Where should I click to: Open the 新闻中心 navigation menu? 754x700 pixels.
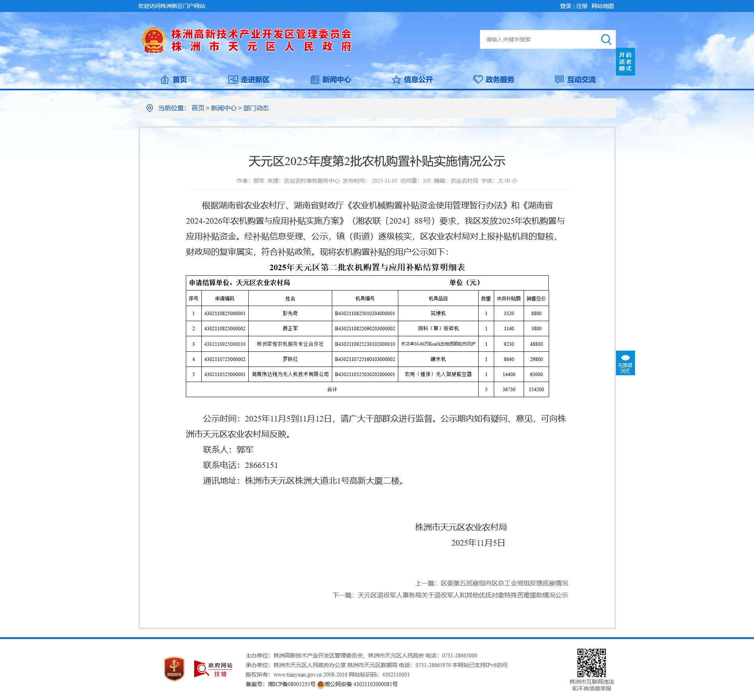pos(331,80)
